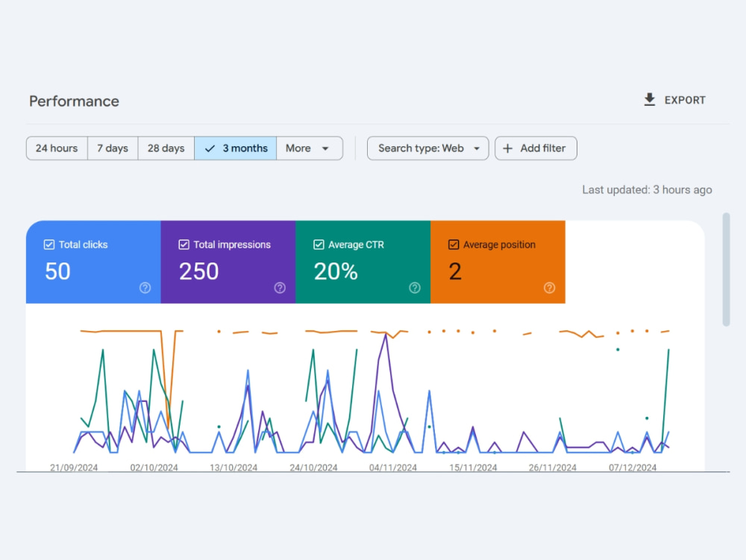Click the plus icon beside Add filter
Image resolution: width=746 pixels, height=560 pixels.
tap(507, 148)
